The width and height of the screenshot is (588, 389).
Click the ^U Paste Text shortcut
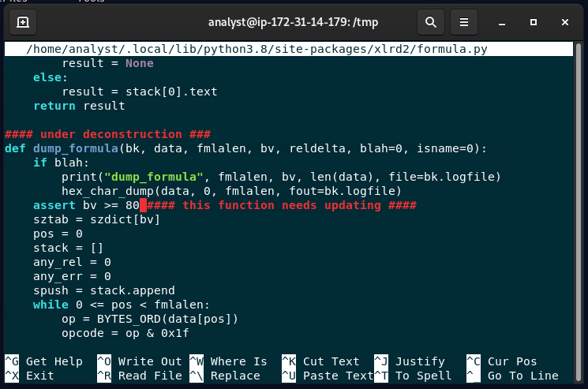click(x=327, y=376)
